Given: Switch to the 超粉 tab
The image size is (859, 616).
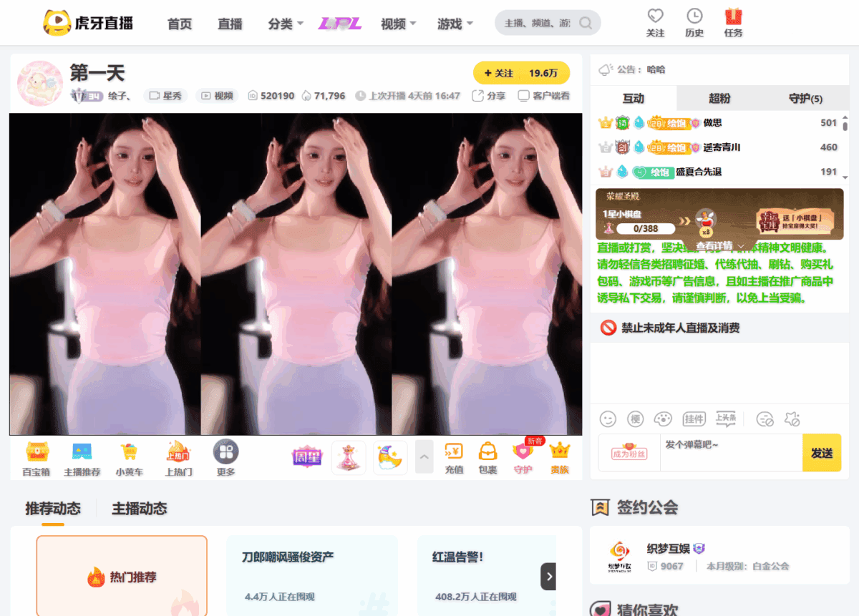Looking at the screenshot, I should click(x=719, y=98).
